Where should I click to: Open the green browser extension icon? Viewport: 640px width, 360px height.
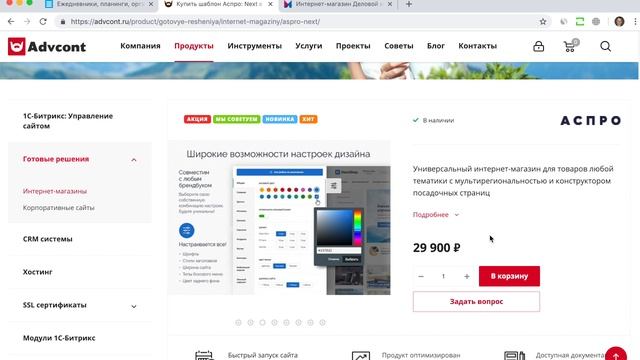pyautogui.click(x=580, y=22)
